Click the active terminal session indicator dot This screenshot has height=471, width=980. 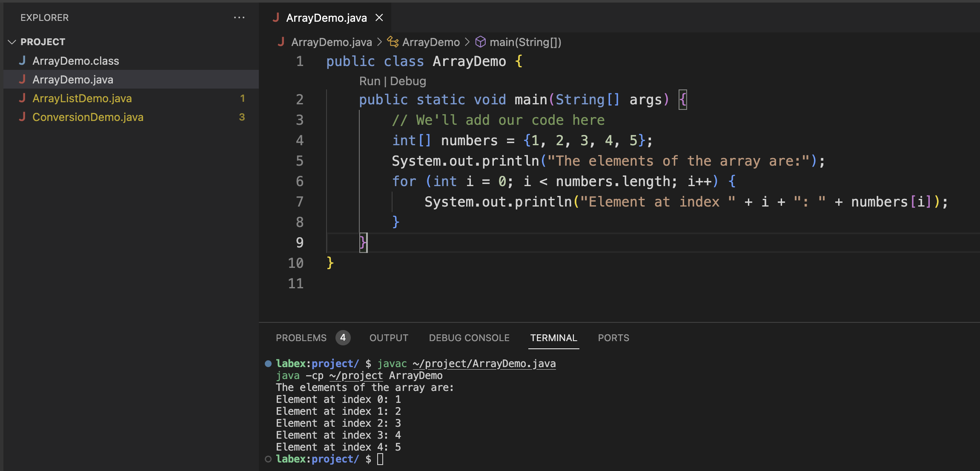click(x=268, y=363)
